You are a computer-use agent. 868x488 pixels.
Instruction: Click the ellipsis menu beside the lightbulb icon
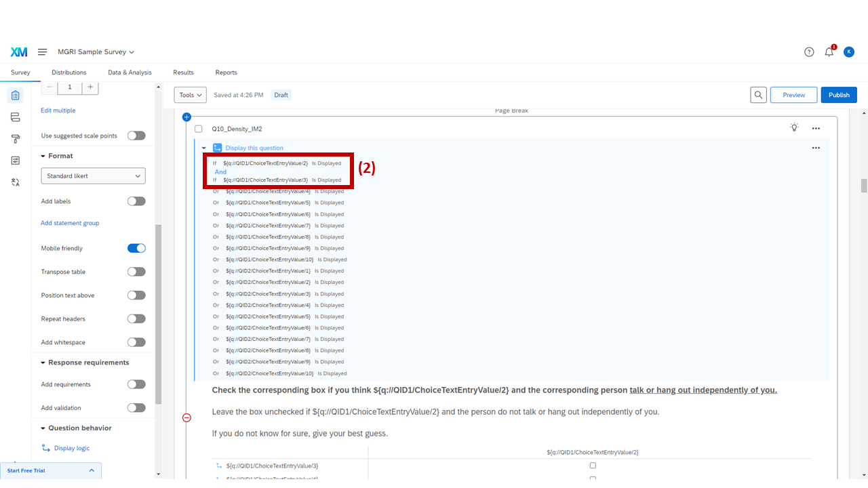(x=816, y=128)
